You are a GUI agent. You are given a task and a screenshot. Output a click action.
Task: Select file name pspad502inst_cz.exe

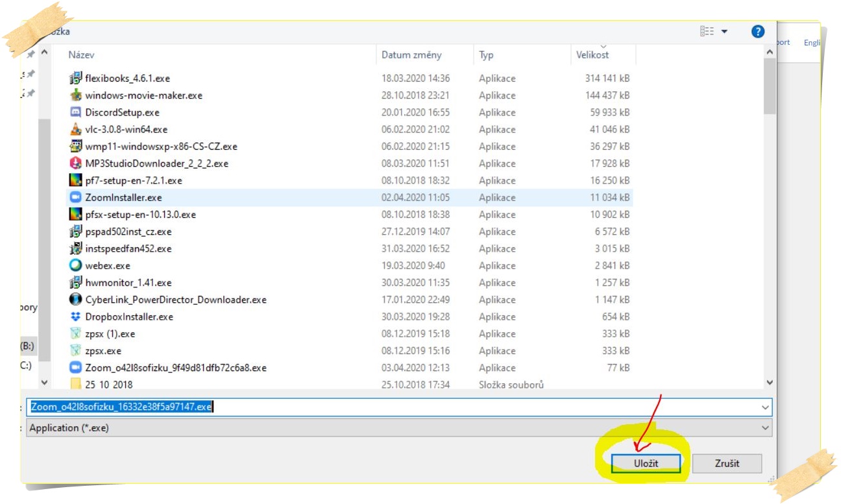click(128, 232)
